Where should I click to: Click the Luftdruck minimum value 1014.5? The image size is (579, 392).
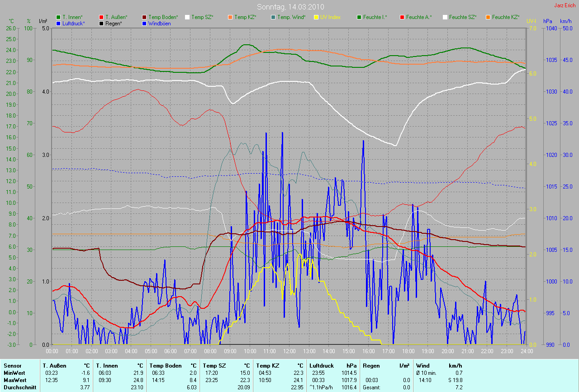pos(349,373)
